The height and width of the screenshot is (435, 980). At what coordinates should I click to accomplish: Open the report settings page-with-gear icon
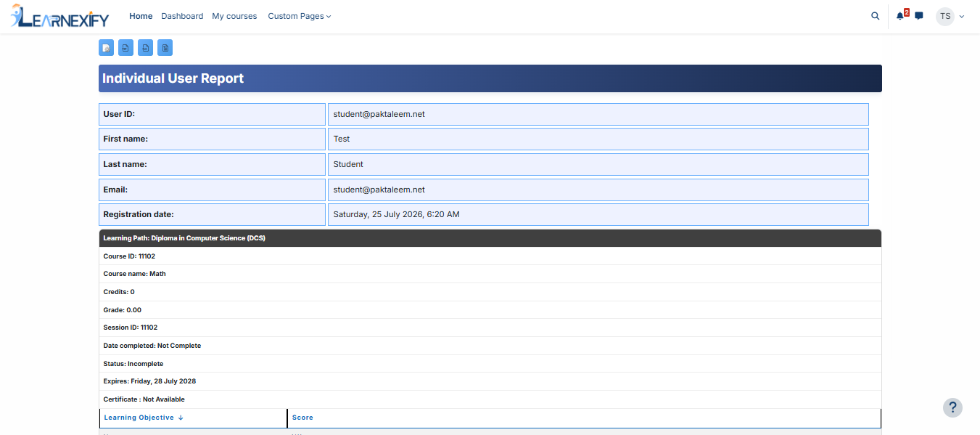(106, 48)
